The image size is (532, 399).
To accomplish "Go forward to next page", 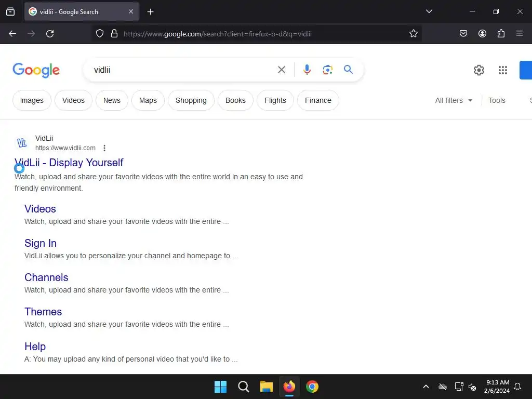I will 31,34.
